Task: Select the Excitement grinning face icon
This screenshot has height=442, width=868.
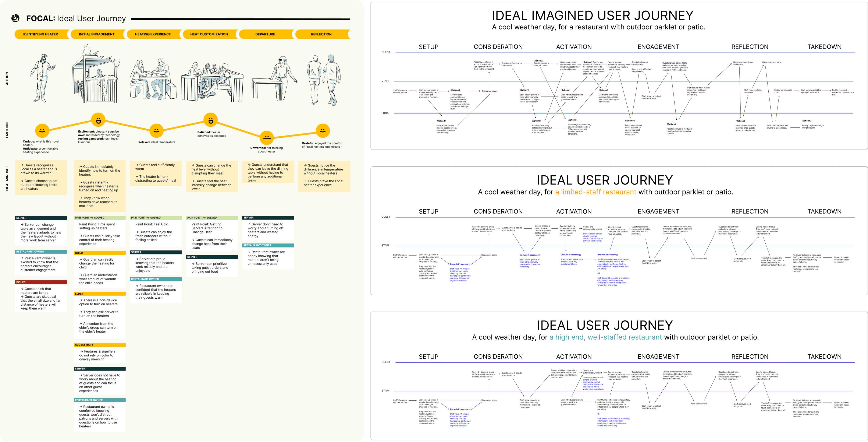Action: click(98, 120)
